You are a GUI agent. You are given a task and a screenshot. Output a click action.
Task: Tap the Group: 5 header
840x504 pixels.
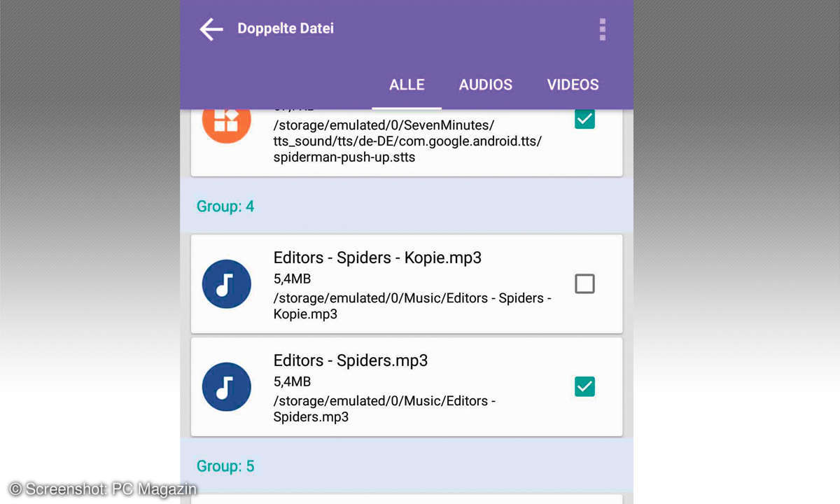[225, 466]
